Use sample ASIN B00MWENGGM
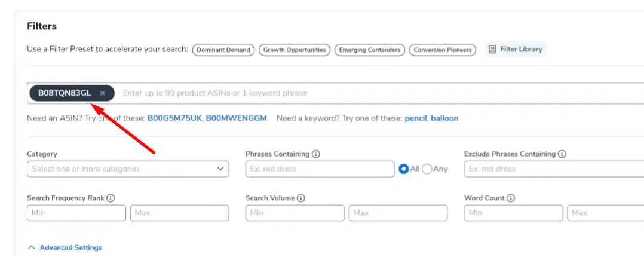The height and width of the screenshot is (257, 644). pyautogui.click(x=236, y=118)
